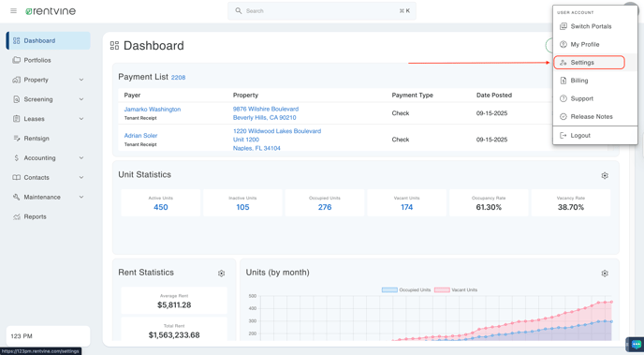
Task: Click the Accounting dollar icon
Action: 17,157
